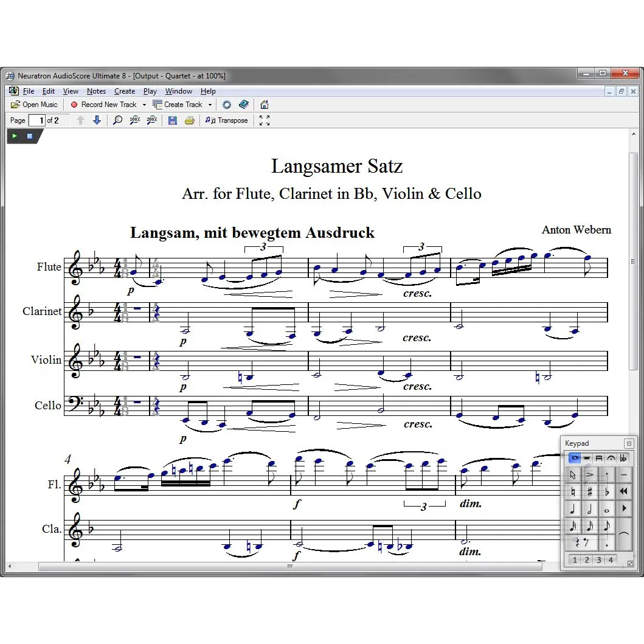This screenshot has width=644, height=644.
Task: Toggle the rhythm dot on Keypad bottom row
Action: tap(607, 543)
